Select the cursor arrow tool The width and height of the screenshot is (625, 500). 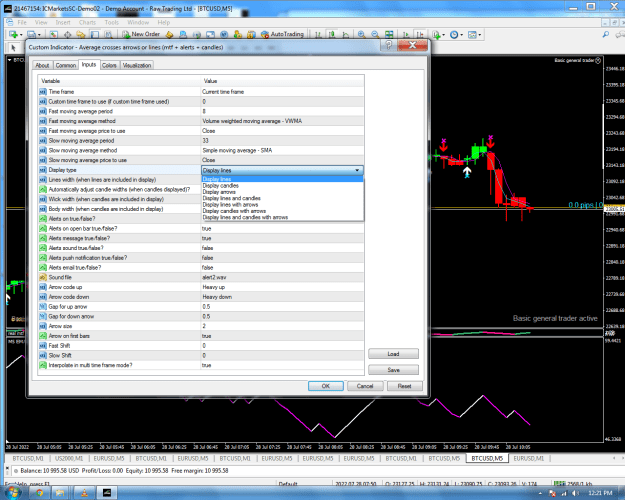[13, 48]
